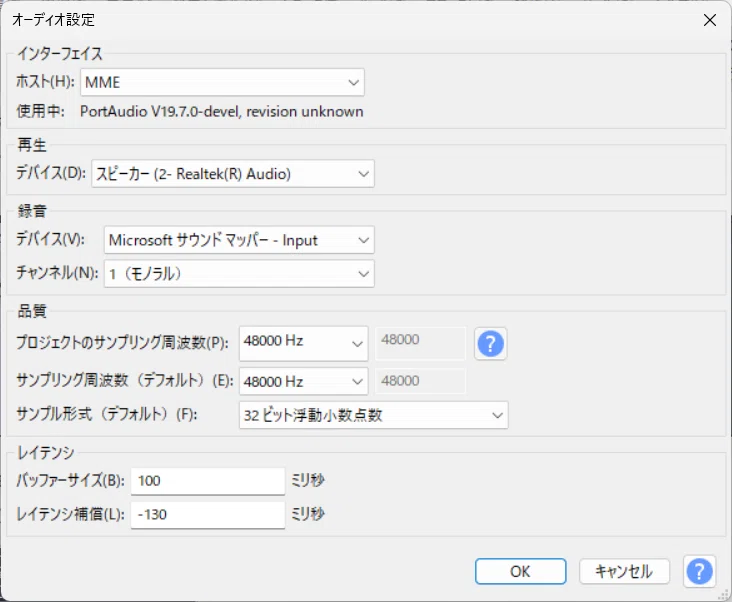
Task: Open the サンプル形式（デフォルト）dropdown
Action: click(x=373, y=415)
